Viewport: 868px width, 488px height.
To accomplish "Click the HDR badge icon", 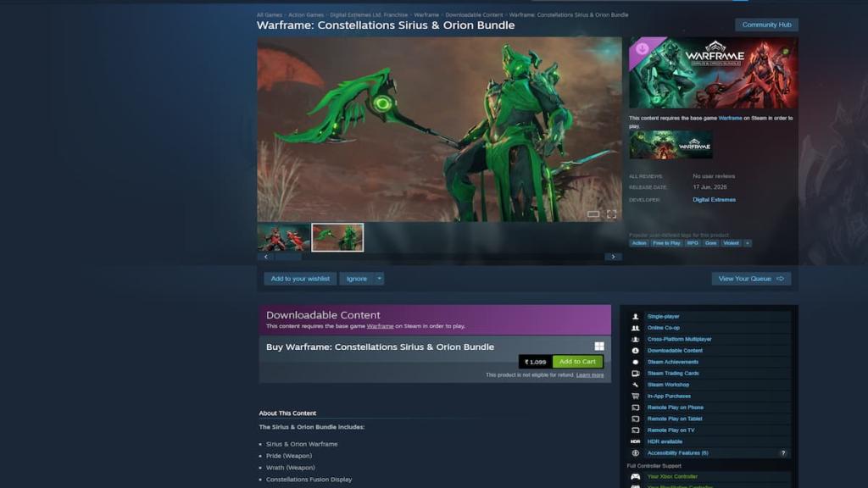I will click(x=635, y=441).
